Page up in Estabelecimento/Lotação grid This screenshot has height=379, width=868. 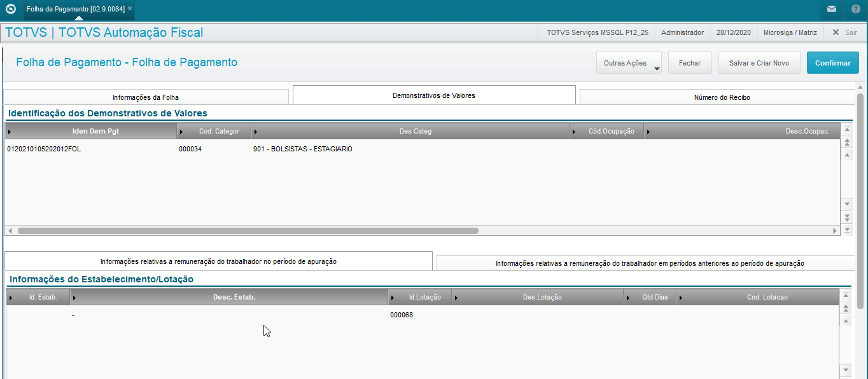(x=846, y=308)
